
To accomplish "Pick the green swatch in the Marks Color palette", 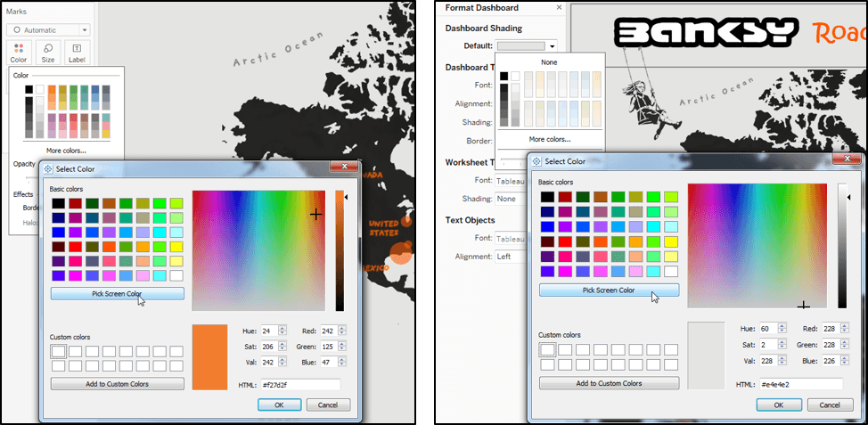I will [x=73, y=89].
